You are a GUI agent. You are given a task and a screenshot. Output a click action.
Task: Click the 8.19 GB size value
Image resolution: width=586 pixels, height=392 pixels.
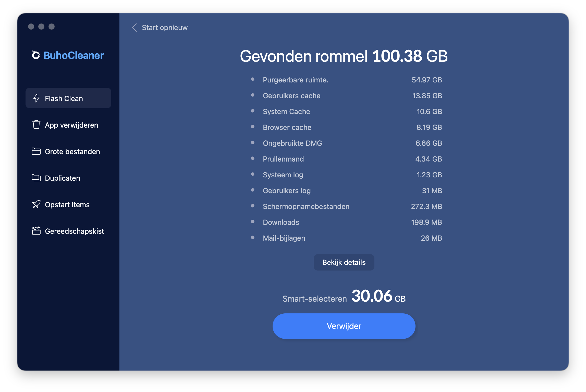point(429,127)
